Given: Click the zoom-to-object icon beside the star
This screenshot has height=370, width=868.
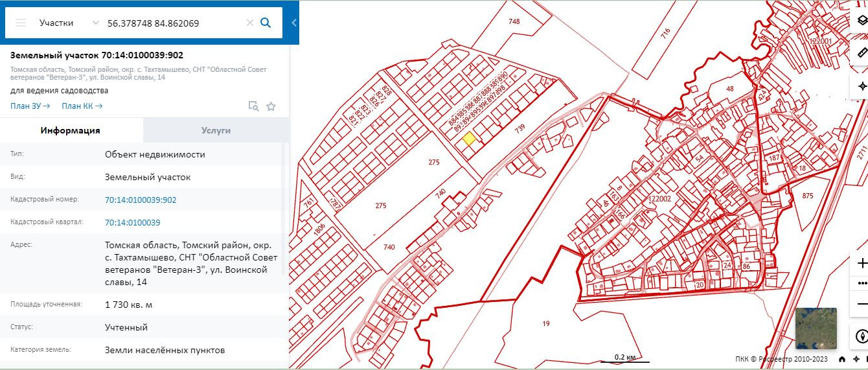Looking at the screenshot, I should (254, 106).
